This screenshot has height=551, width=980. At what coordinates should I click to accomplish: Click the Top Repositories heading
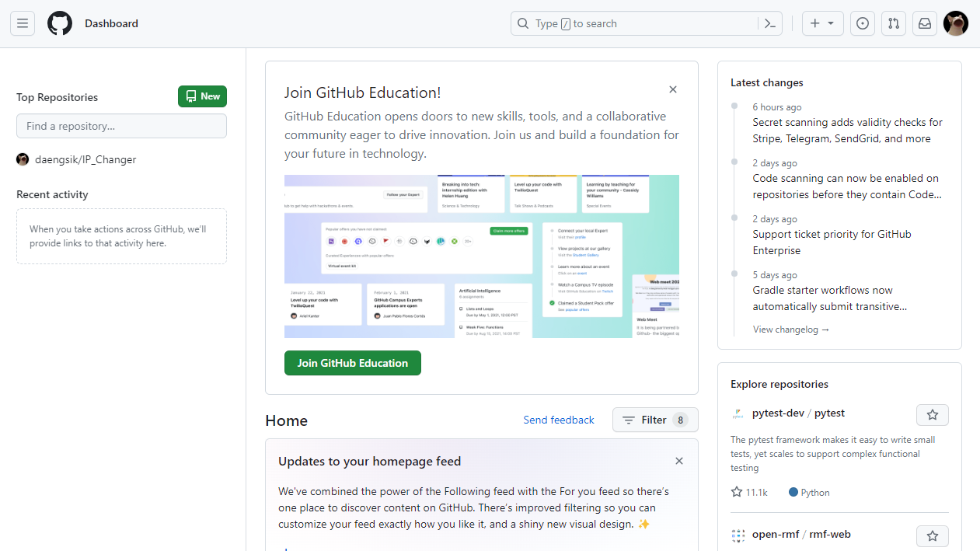pyautogui.click(x=57, y=97)
